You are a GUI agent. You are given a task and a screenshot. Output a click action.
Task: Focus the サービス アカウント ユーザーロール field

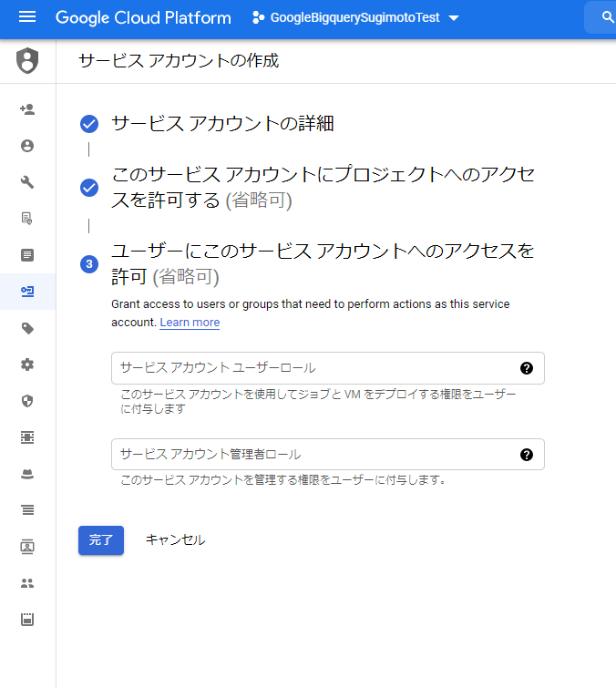[328, 368]
